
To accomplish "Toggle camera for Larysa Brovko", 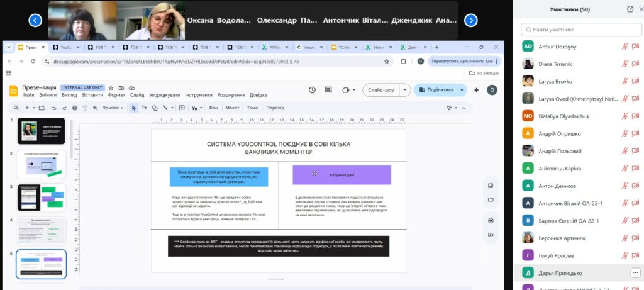I will pyautogui.click(x=636, y=81).
